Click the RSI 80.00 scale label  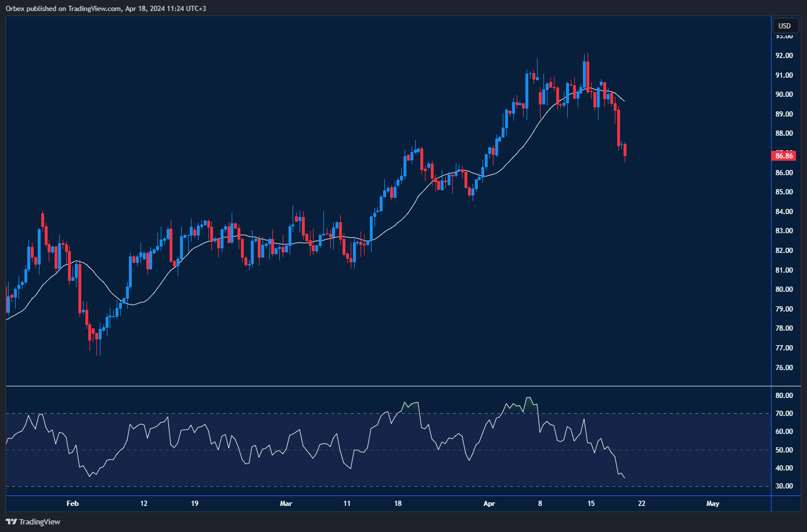pyautogui.click(x=784, y=396)
